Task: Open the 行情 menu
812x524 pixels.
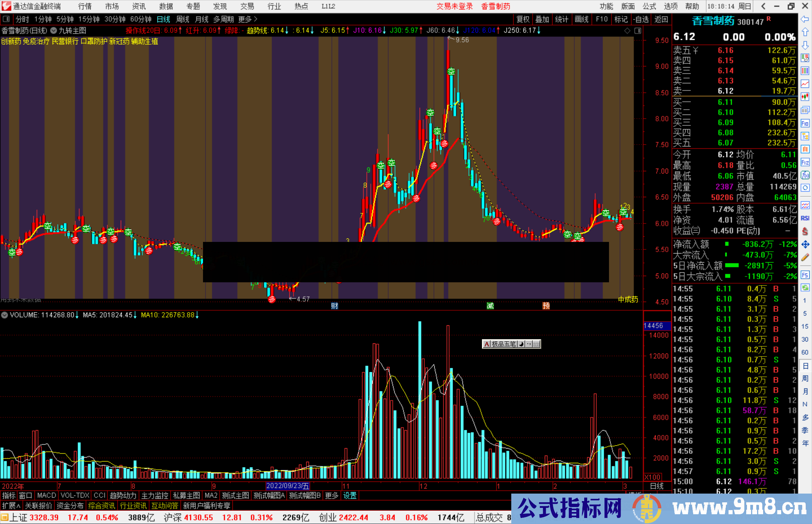Action: (85, 6)
